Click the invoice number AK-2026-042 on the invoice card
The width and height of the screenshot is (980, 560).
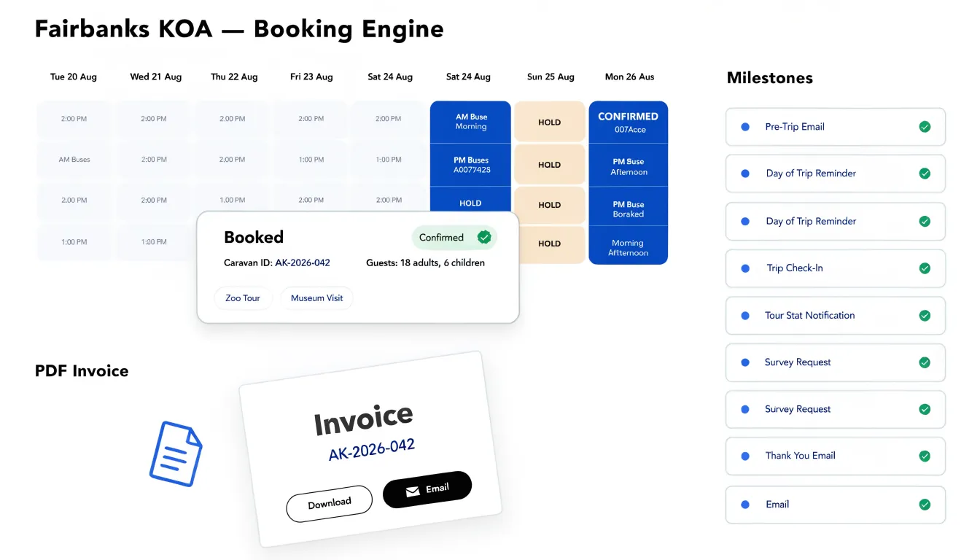pos(372,450)
